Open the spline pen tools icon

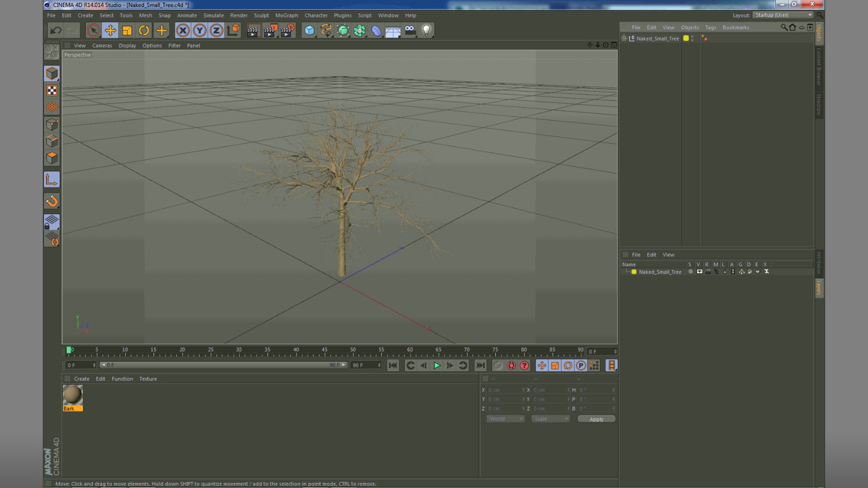pyautogui.click(x=326, y=30)
